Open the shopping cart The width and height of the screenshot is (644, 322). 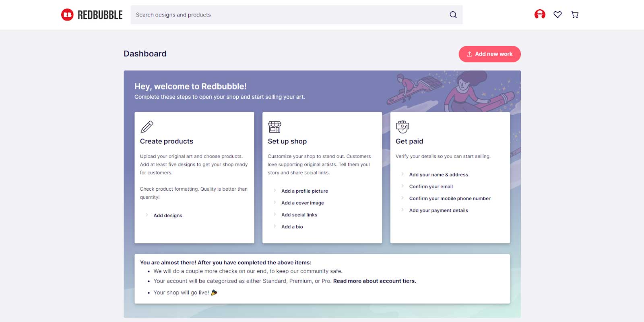coord(575,15)
